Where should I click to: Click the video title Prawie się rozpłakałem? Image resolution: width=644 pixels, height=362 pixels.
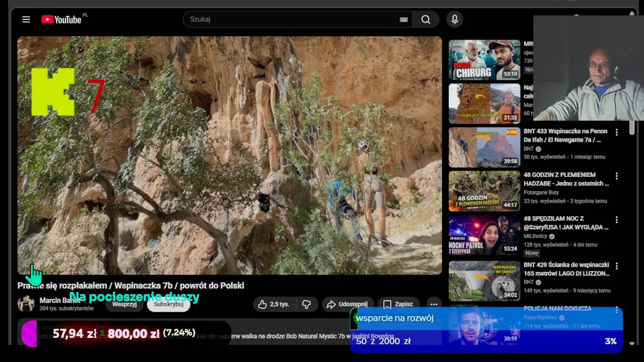[131, 286]
